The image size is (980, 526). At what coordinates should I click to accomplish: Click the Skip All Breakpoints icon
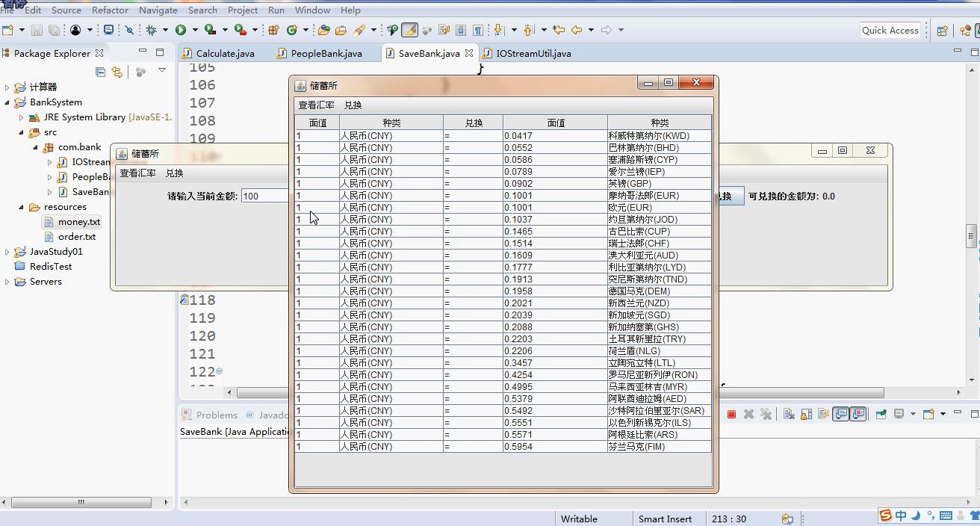(129, 30)
